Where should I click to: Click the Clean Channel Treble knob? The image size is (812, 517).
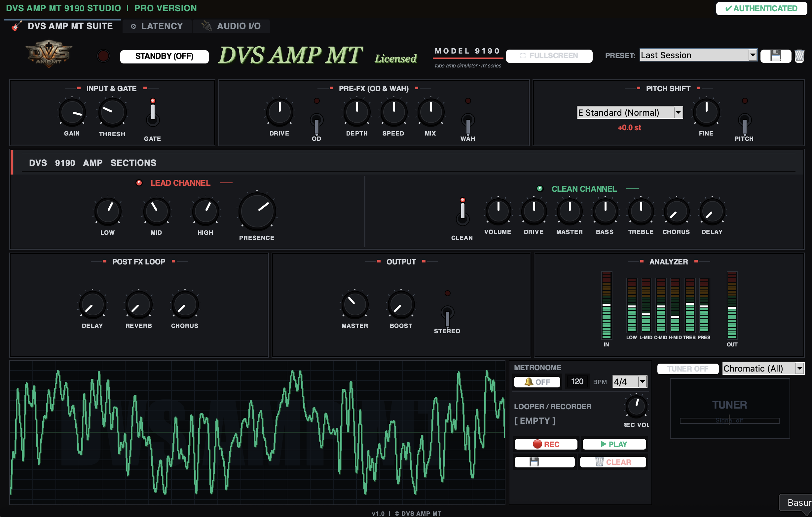(x=641, y=211)
